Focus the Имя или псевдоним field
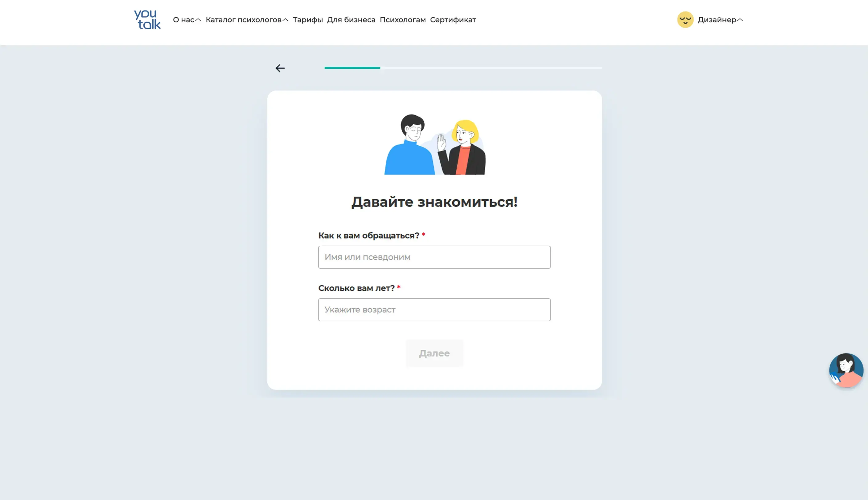 (x=434, y=257)
